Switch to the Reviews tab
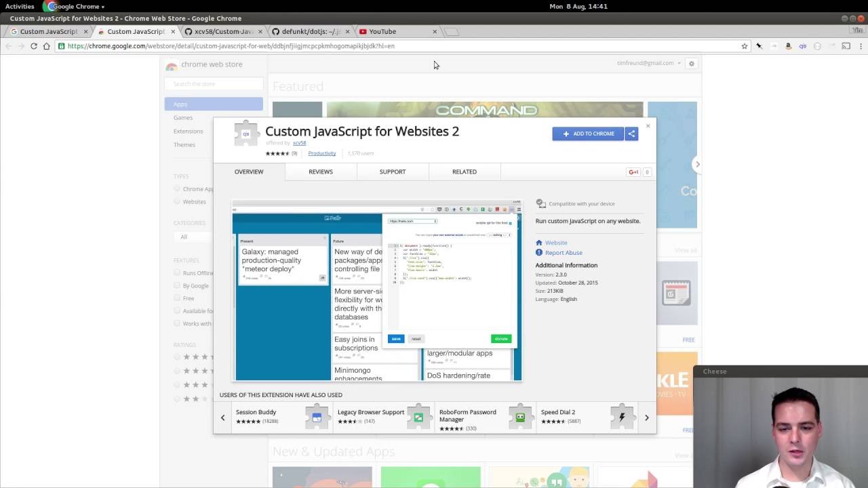Screen dimensions: 868x488 [321, 171]
